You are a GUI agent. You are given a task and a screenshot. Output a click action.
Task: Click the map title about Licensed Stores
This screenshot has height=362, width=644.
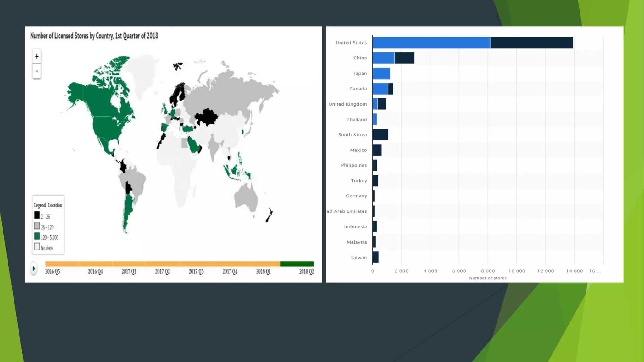[94, 36]
